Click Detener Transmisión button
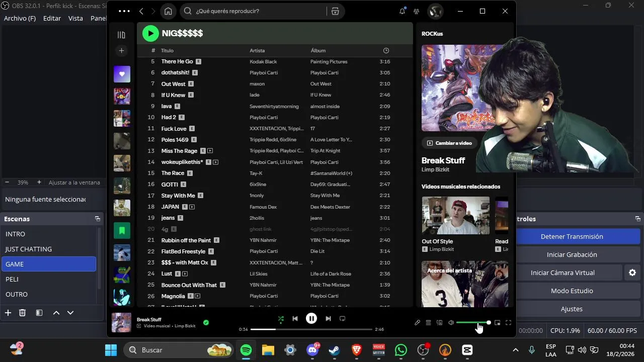This screenshot has height=362, width=644. click(572, 236)
